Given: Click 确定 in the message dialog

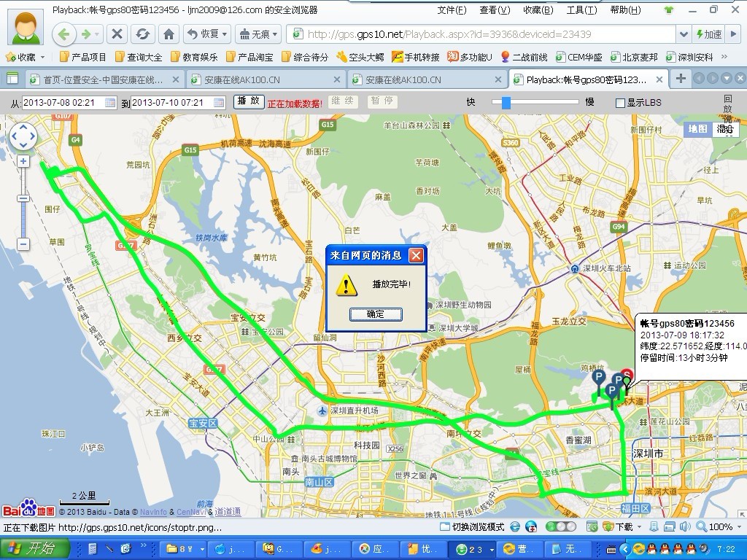Looking at the screenshot, I should 376,314.
